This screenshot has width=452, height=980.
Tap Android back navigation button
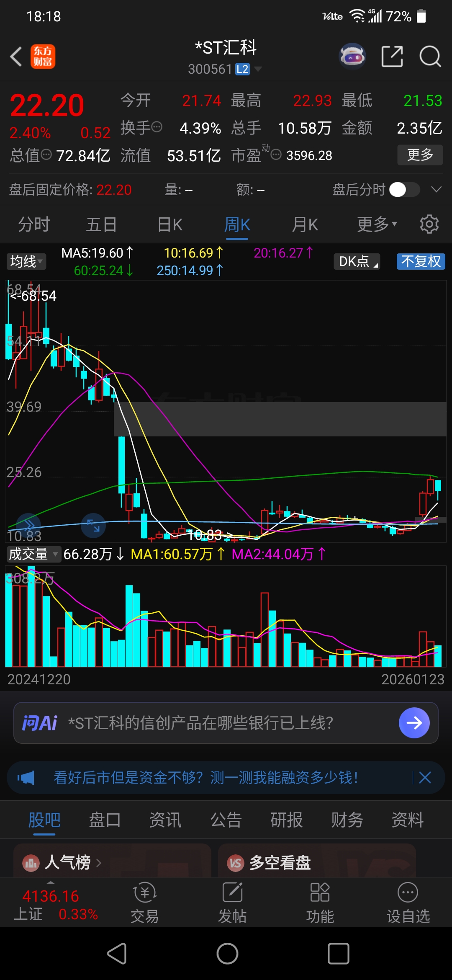pyautogui.click(x=117, y=954)
